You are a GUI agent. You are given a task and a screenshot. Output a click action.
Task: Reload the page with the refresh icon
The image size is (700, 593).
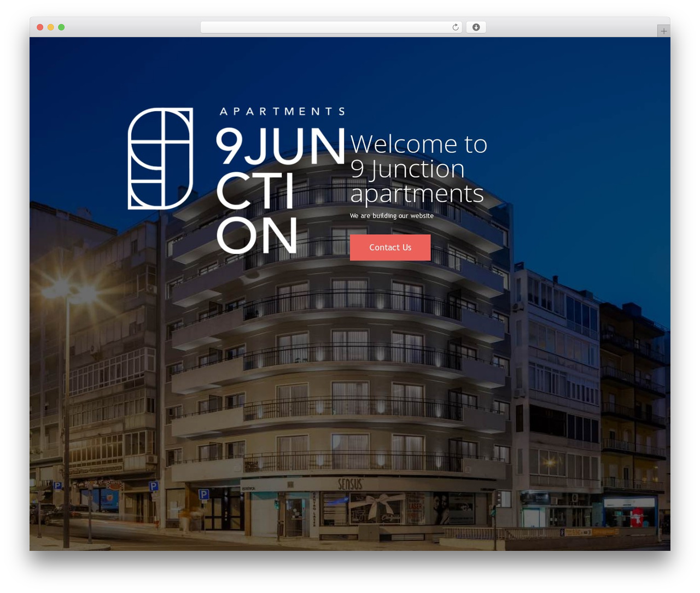tap(456, 27)
